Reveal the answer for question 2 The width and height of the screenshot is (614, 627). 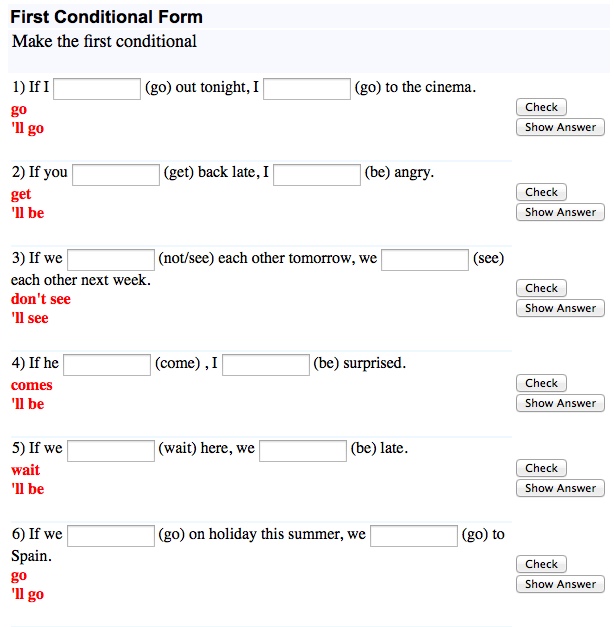click(x=560, y=212)
